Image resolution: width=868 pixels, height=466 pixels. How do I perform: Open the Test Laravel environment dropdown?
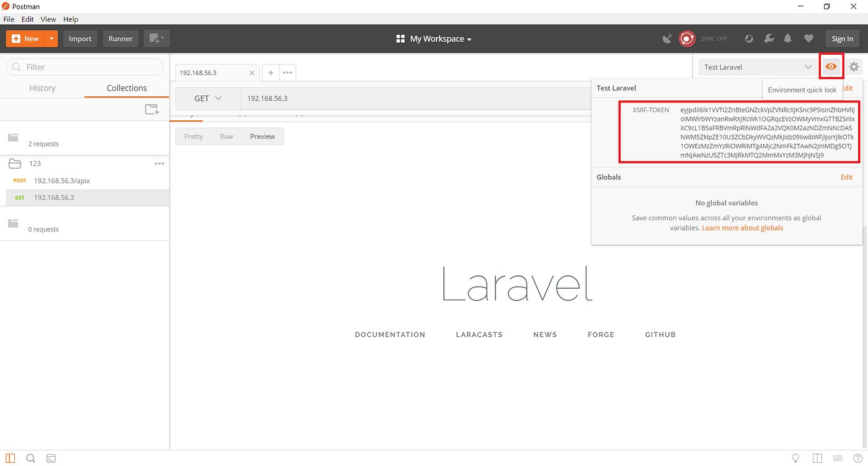coord(758,67)
